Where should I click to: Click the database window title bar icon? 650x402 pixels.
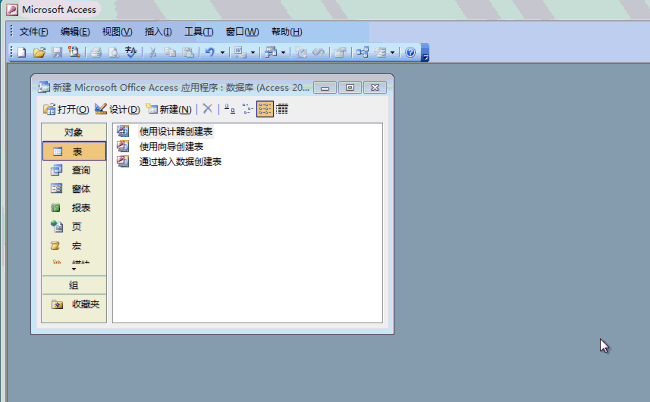[44, 87]
